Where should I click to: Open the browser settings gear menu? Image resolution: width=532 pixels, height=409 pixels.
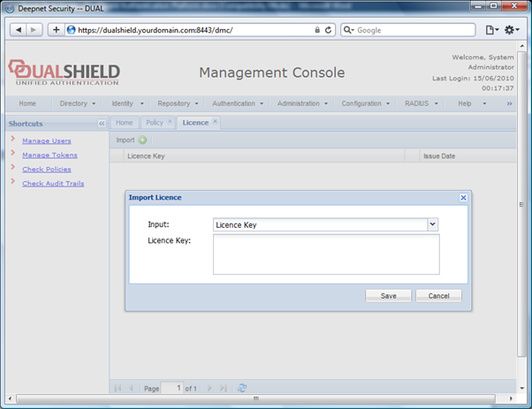coord(513,29)
